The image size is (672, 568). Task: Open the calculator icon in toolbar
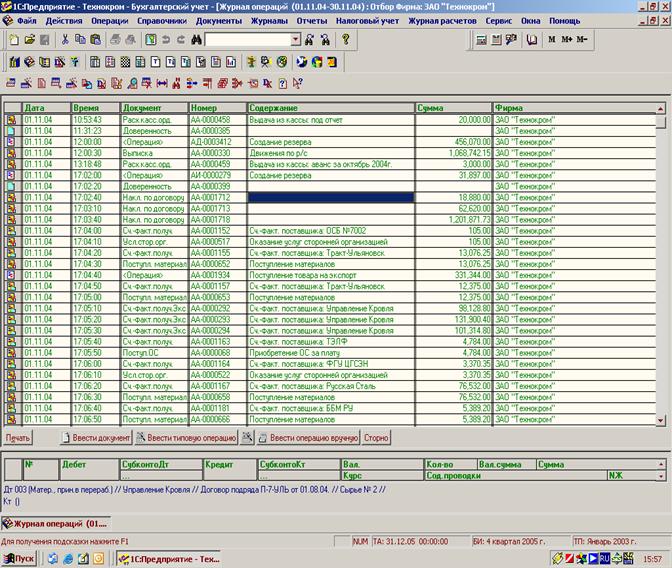point(481,39)
